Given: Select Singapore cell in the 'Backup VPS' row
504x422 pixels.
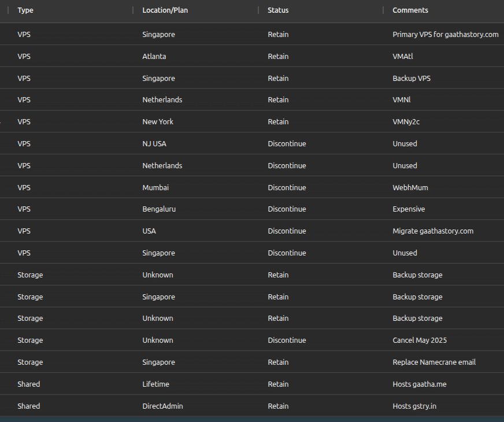Looking at the screenshot, I should (x=158, y=79).
